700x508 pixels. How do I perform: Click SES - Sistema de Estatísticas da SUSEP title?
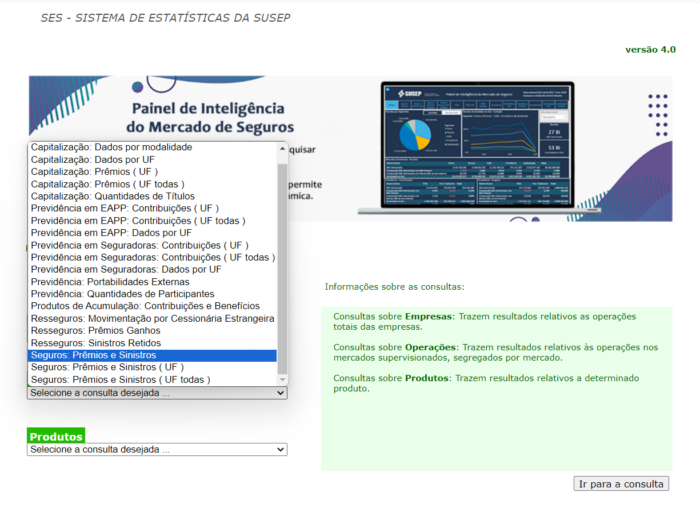point(165,18)
